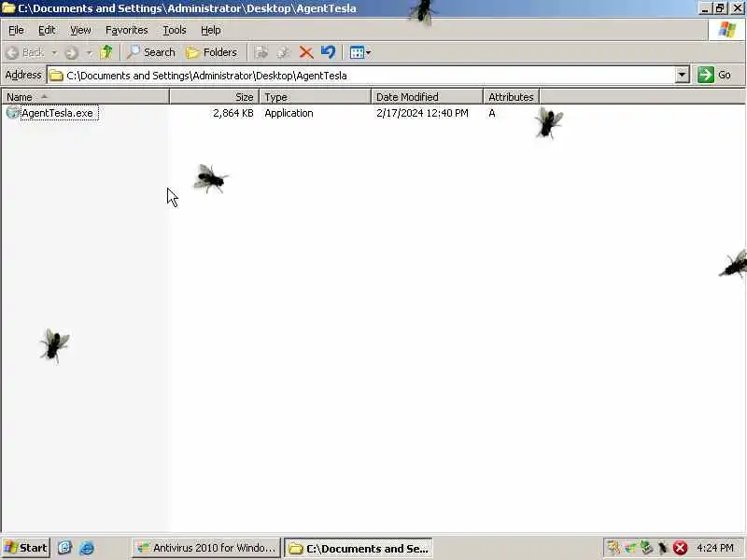Click the blue Undo arrow icon

[329, 52]
